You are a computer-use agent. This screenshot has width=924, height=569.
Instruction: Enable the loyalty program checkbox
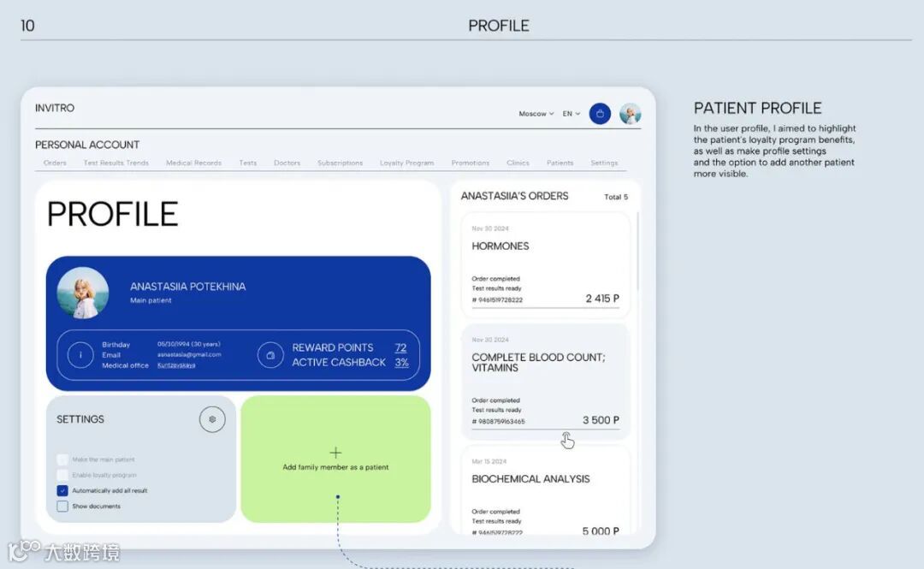62,475
